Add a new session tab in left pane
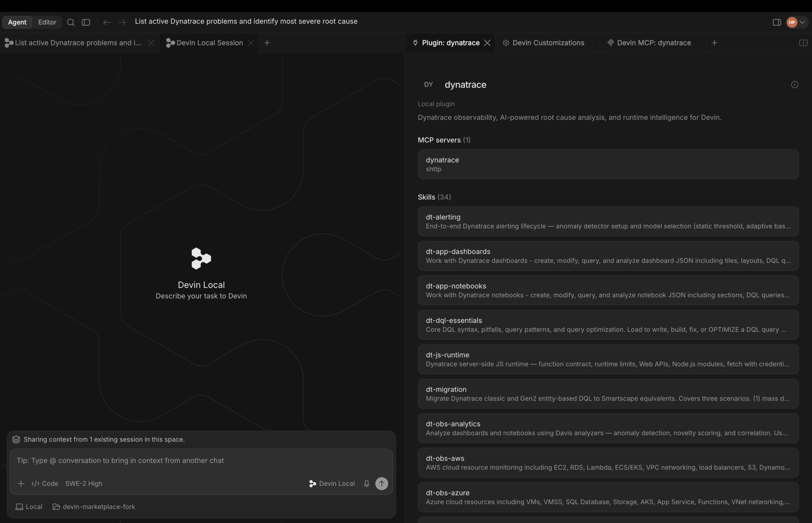The width and height of the screenshot is (812, 523). pyautogui.click(x=267, y=43)
